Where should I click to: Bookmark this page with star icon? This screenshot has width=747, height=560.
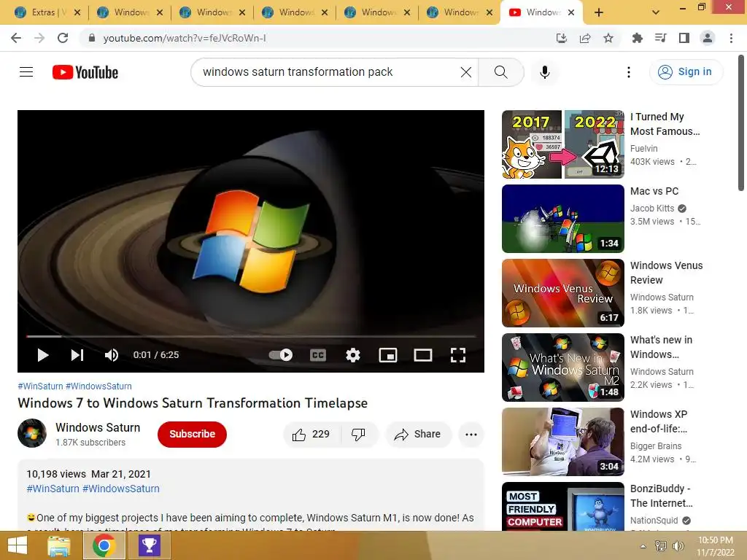pyautogui.click(x=608, y=38)
